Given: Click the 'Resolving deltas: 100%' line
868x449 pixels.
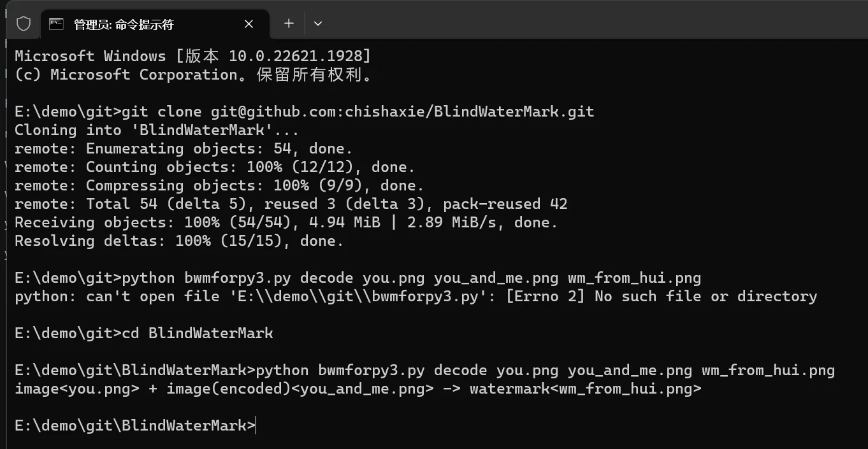Looking at the screenshot, I should click(x=179, y=241).
